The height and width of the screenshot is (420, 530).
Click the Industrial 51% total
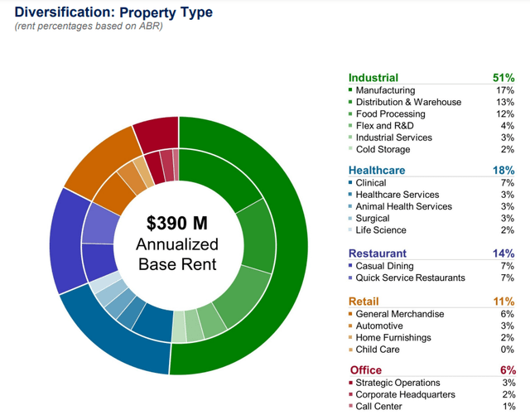point(503,77)
